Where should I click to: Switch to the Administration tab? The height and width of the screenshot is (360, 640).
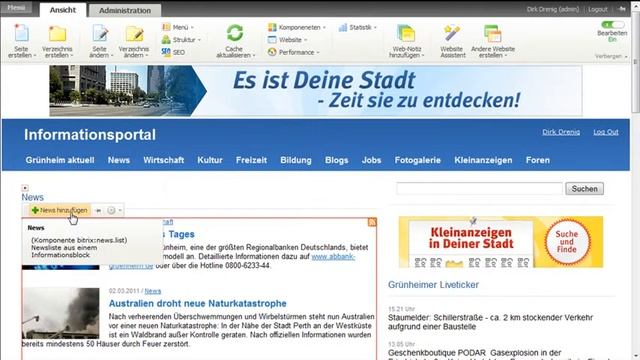(x=125, y=11)
